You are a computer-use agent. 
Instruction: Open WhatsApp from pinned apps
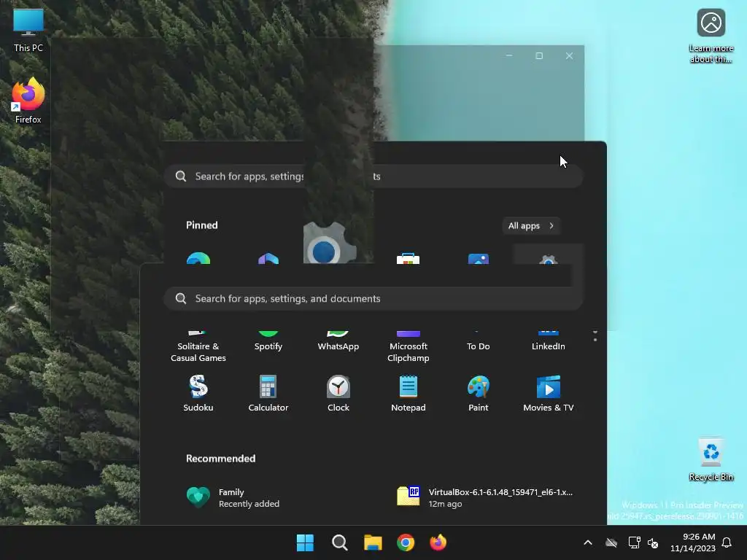click(338, 342)
